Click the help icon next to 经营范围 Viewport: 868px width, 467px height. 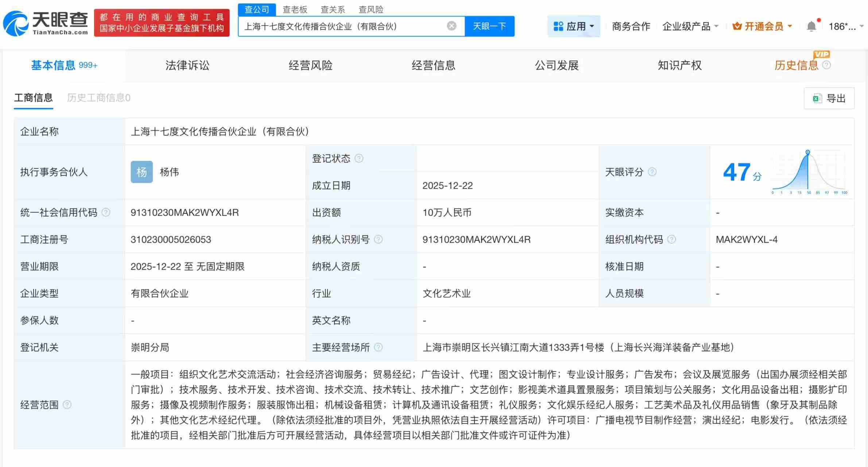tap(67, 404)
